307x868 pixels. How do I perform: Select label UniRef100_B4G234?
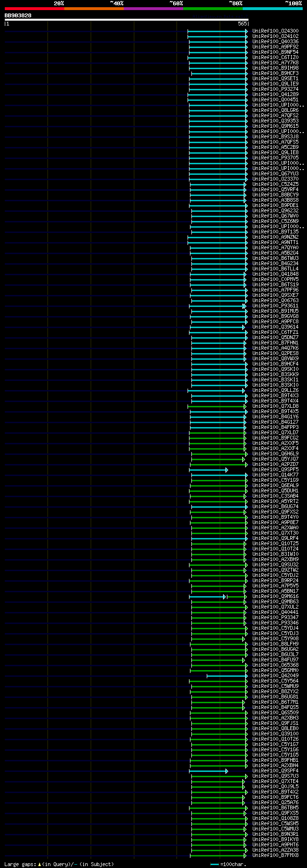point(275,264)
